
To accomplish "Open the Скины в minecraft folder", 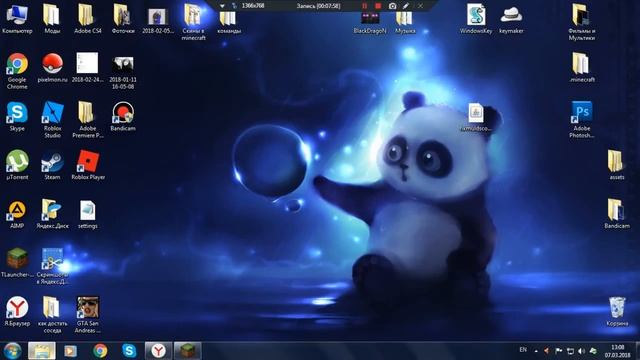I will (x=193, y=21).
